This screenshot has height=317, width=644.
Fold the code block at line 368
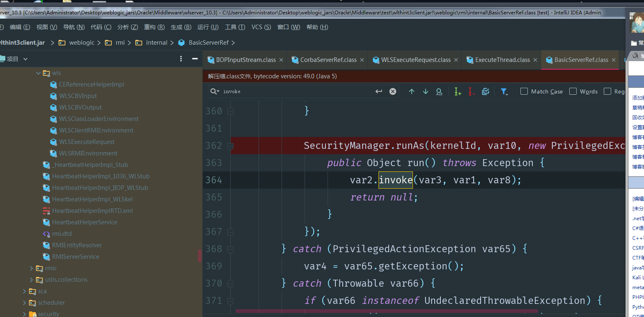[x=231, y=249]
